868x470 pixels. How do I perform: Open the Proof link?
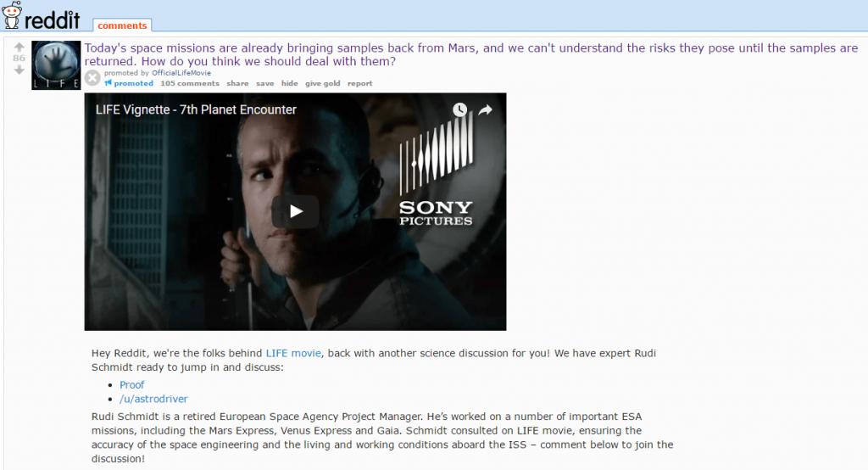(131, 384)
